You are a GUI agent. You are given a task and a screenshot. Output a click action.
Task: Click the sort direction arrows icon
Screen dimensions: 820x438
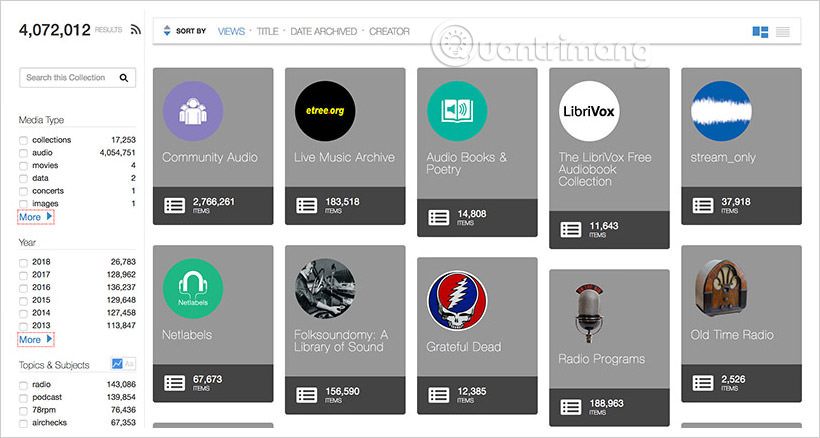coord(166,31)
